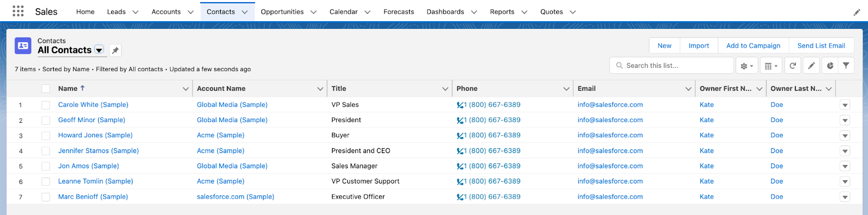
Task: Click the New contact button
Action: (665, 46)
